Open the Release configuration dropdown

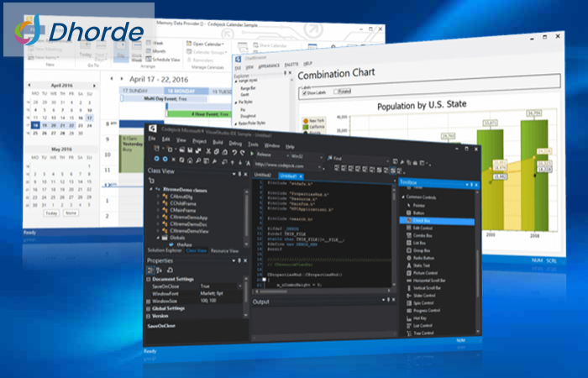coord(287,155)
